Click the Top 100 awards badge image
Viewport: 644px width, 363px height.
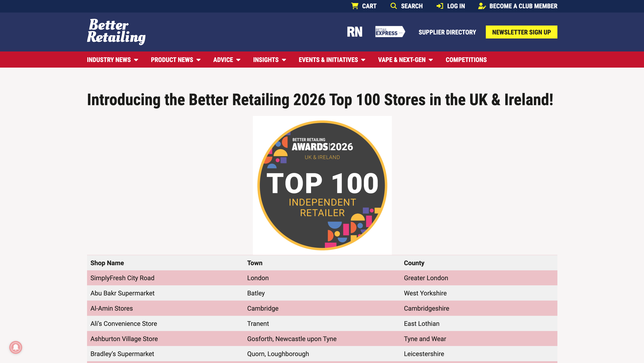click(x=322, y=185)
